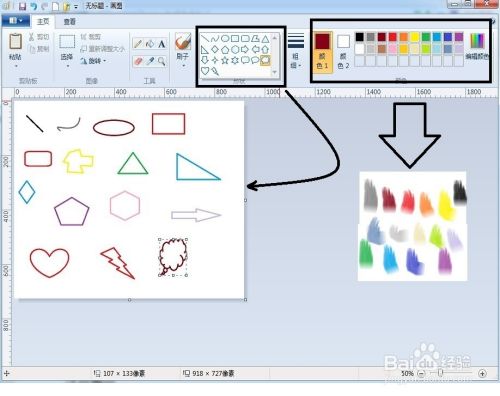Activate Color 1 (颜色1) selector
Image resolution: width=500 pixels, height=396 pixels.
pyautogui.click(x=322, y=52)
